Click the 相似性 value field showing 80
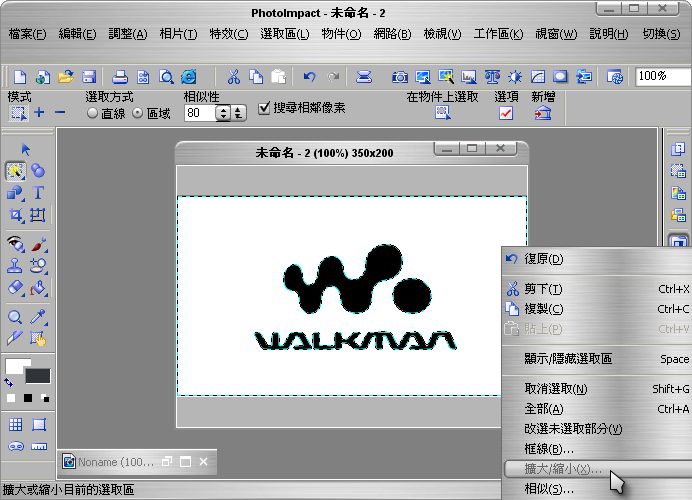Image resolution: width=692 pixels, height=500 pixels. (x=199, y=113)
